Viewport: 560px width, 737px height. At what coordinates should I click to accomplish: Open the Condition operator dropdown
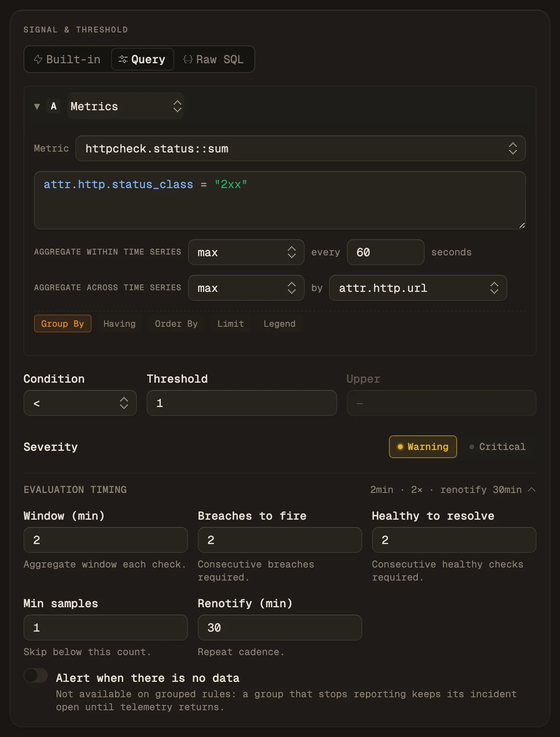80,403
